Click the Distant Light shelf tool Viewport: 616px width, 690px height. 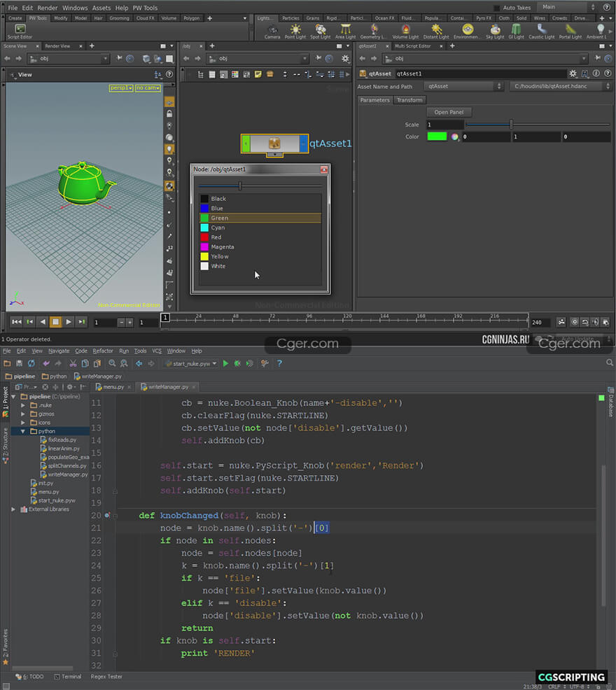(x=436, y=31)
